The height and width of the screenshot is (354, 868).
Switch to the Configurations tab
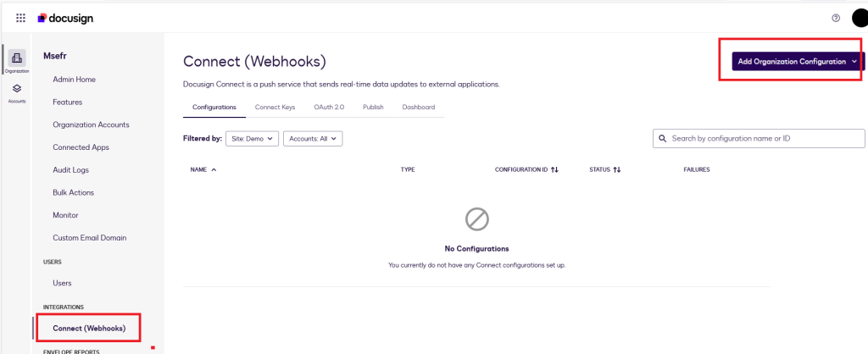click(x=214, y=108)
